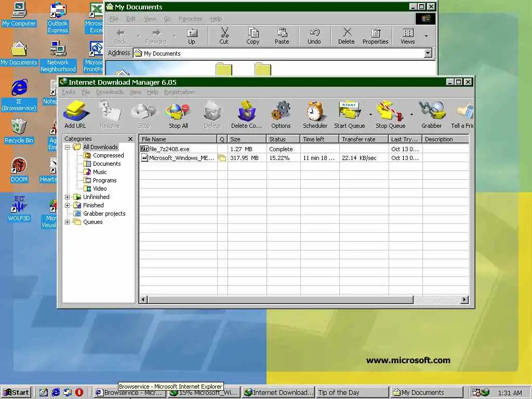Click Properties in My Documents toolbar

pos(375,36)
